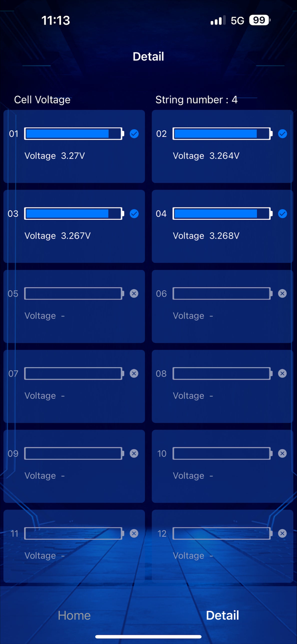Tap the Voltage 3.264V reading
The height and width of the screenshot is (644, 297).
(206, 156)
